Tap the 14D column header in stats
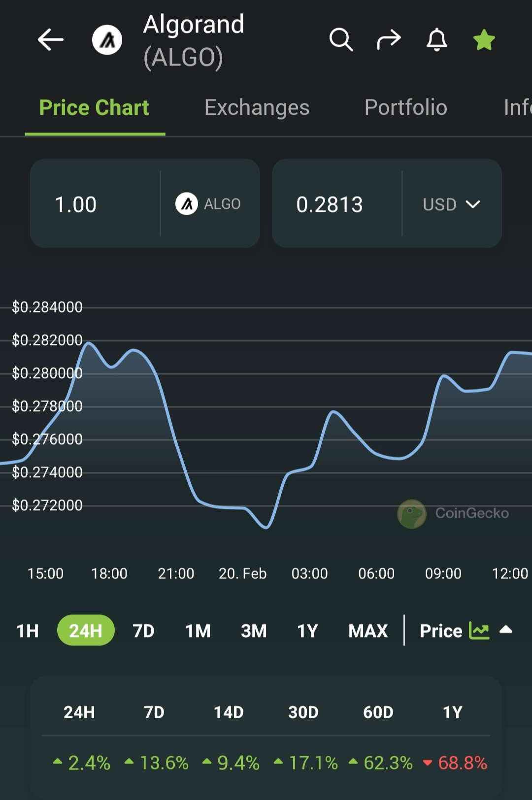This screenshot has width=532, height=800. click(x=229, y=712)
